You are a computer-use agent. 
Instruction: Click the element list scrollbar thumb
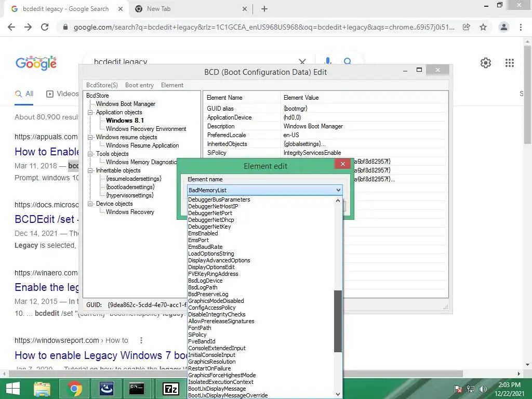click(x=338, y=321)
